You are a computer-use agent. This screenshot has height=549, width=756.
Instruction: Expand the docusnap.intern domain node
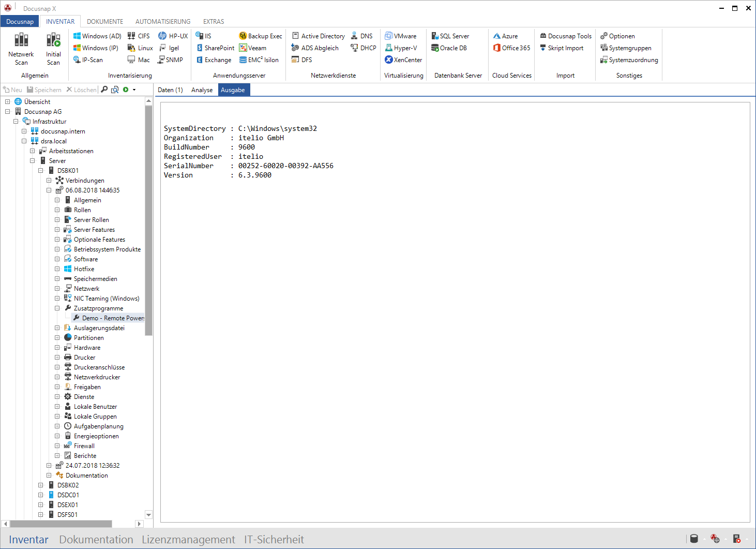tap(24, 131)
